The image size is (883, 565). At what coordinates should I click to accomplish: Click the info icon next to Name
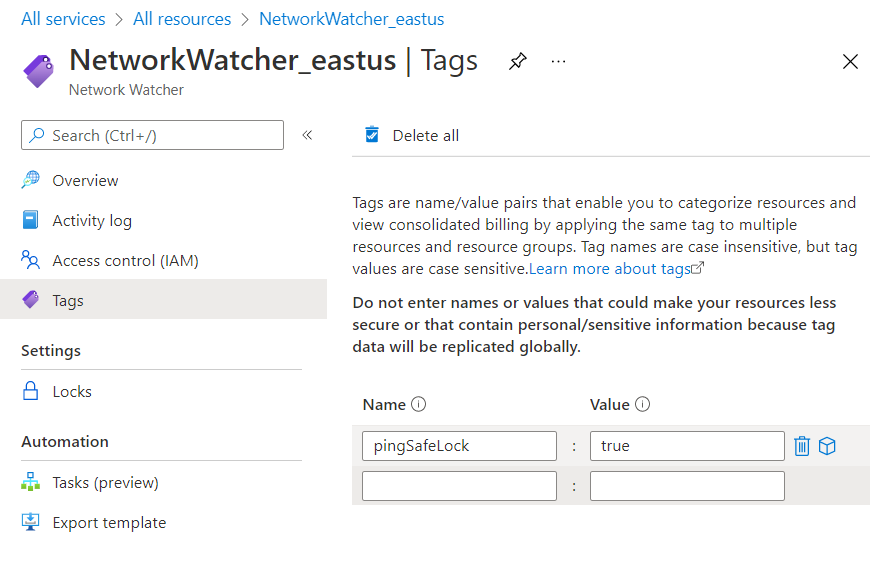(x=419, y=405)
